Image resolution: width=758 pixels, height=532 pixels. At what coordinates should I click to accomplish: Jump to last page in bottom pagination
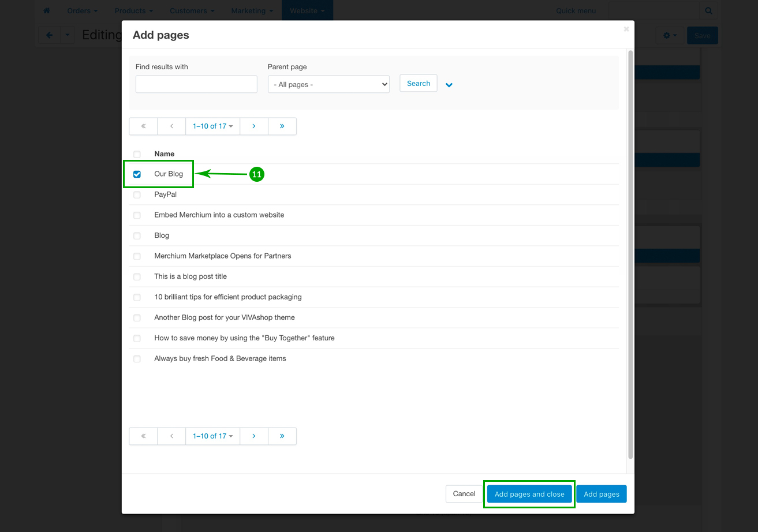click(x=282, y=436)
